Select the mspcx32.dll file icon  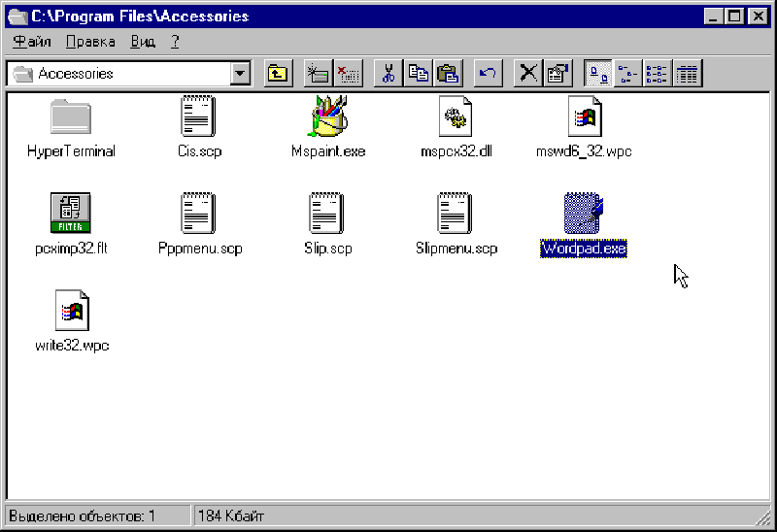click(x=456, y=116)
